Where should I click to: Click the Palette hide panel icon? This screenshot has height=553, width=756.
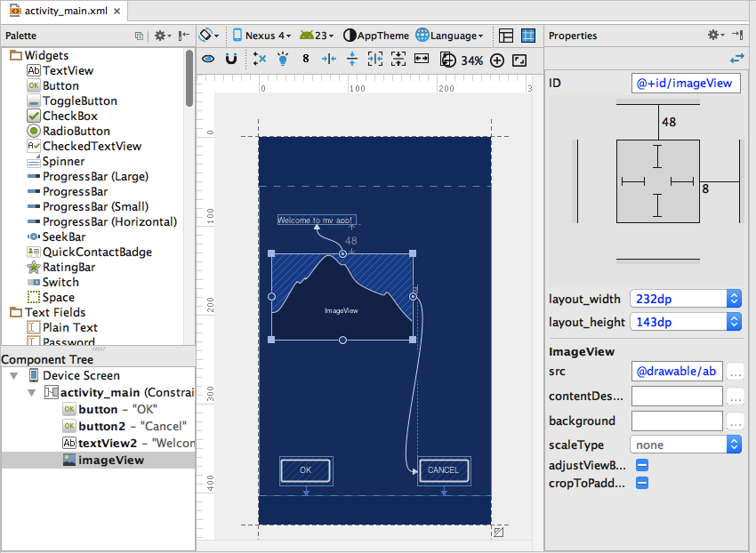pyautogui.click(x=184, y=36)
